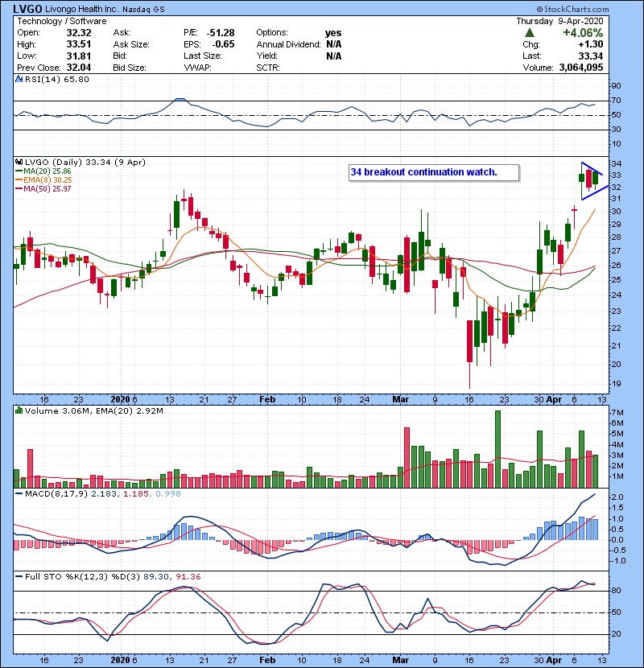Click the LVGO daily candlestick icon
Viewport: 644px width, 668px height.
click(19, 163)
